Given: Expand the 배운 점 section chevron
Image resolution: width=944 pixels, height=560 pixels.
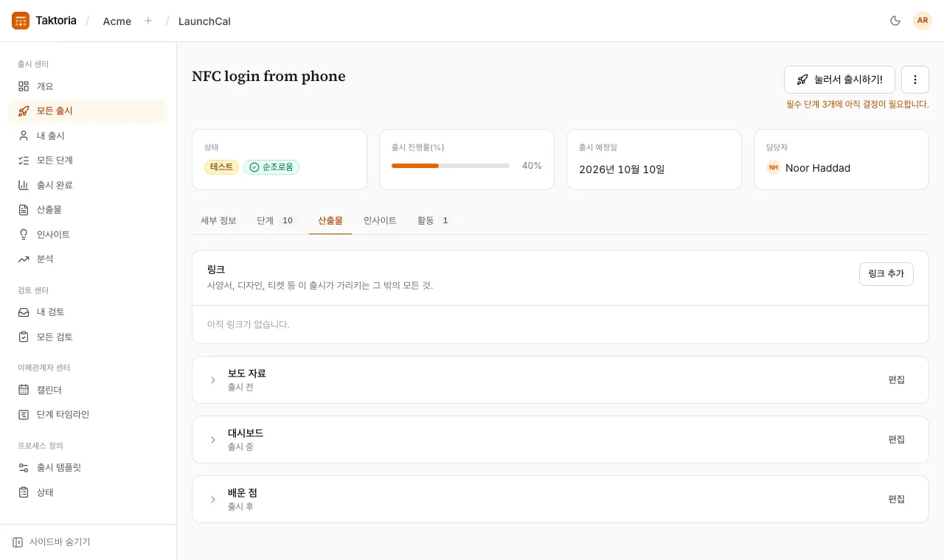Looking at the screenshot, I should [213, 500].
